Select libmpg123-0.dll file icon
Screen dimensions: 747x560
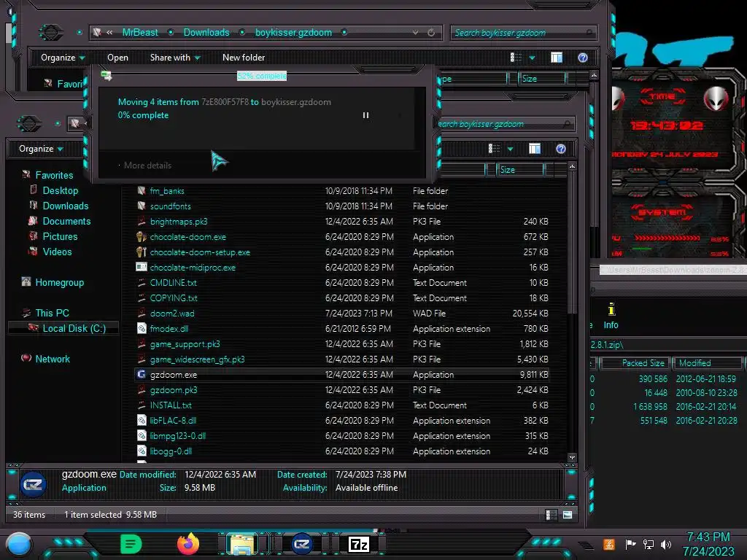click(x=142, y=436)
